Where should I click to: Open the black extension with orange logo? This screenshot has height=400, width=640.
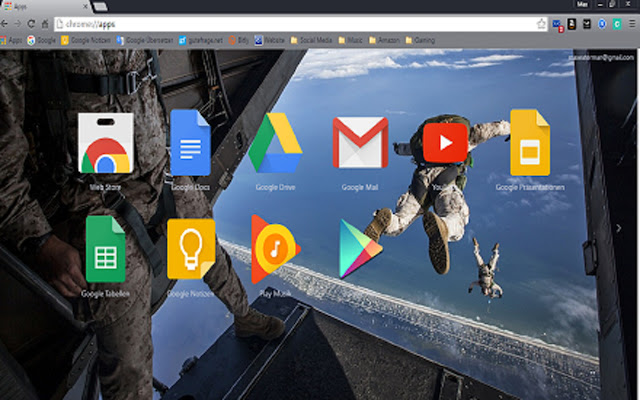pyautogui.click(x=572, y=24)
